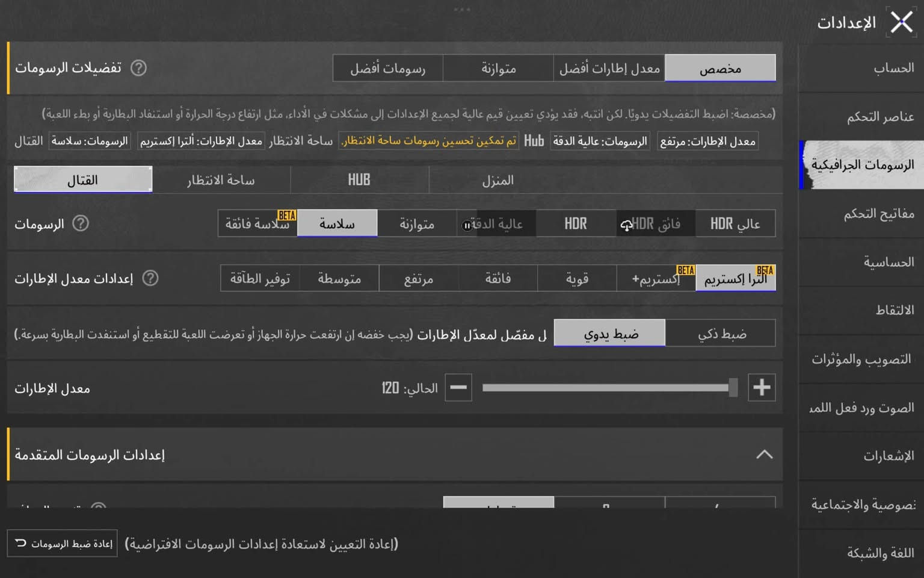
Task: Click the download icon on فائق HDR
Action: (626, 225)
